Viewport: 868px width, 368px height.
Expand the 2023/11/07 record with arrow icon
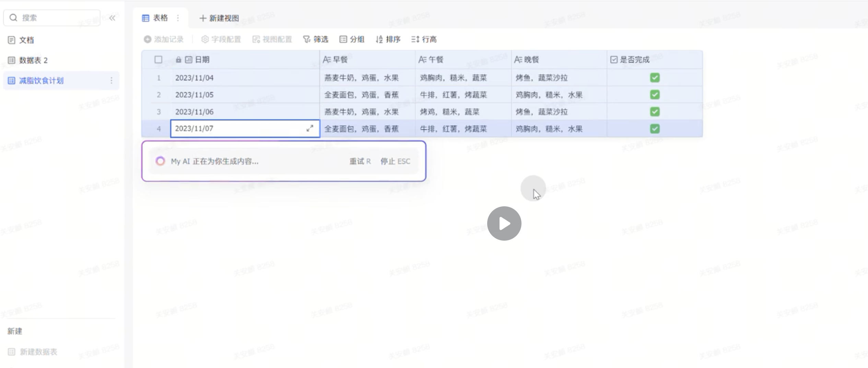pyautogui.click(x=310, y=128)
